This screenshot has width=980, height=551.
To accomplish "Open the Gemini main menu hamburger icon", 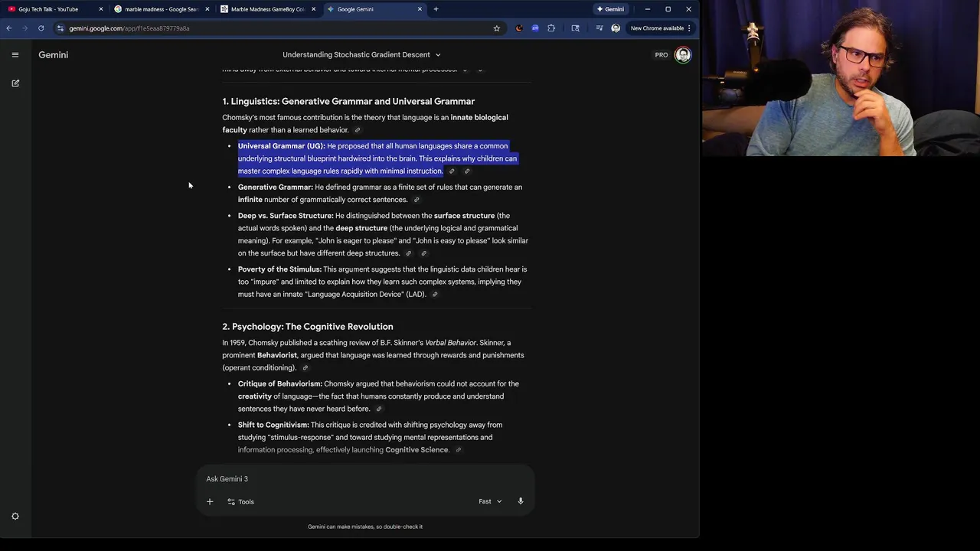I will [15, 54].
